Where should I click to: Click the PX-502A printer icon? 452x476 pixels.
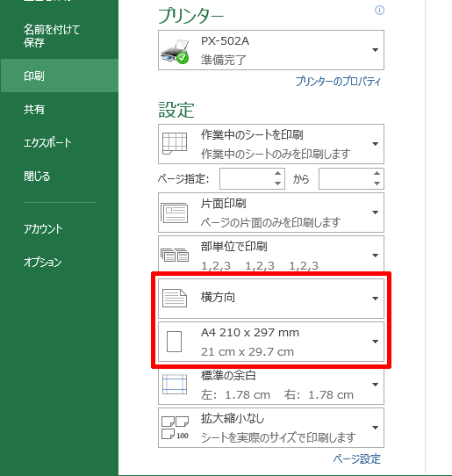click(x=175, y=51)
